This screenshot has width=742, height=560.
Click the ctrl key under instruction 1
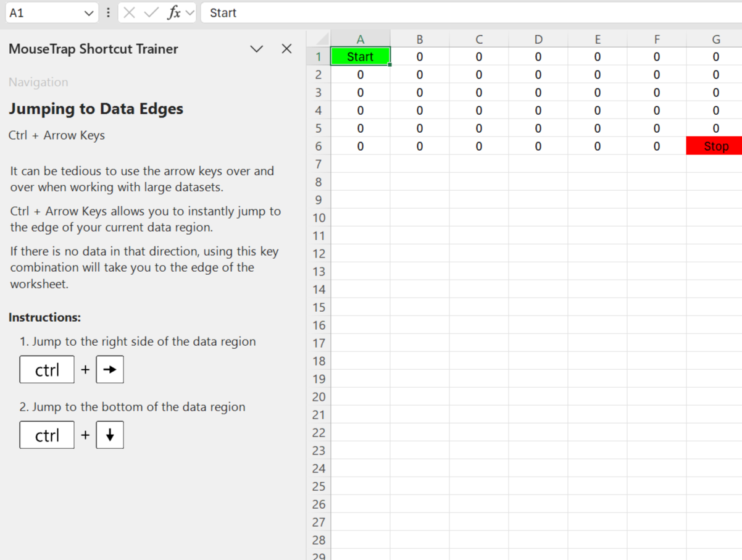47,369
